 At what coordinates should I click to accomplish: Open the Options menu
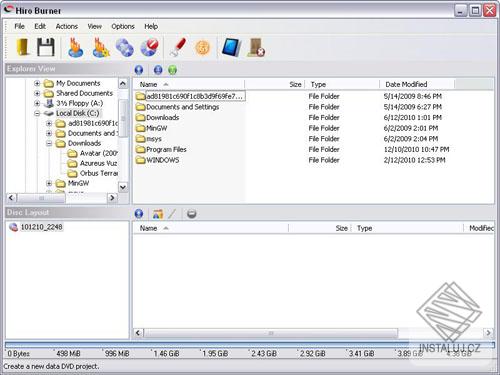[x=123, y=26]
